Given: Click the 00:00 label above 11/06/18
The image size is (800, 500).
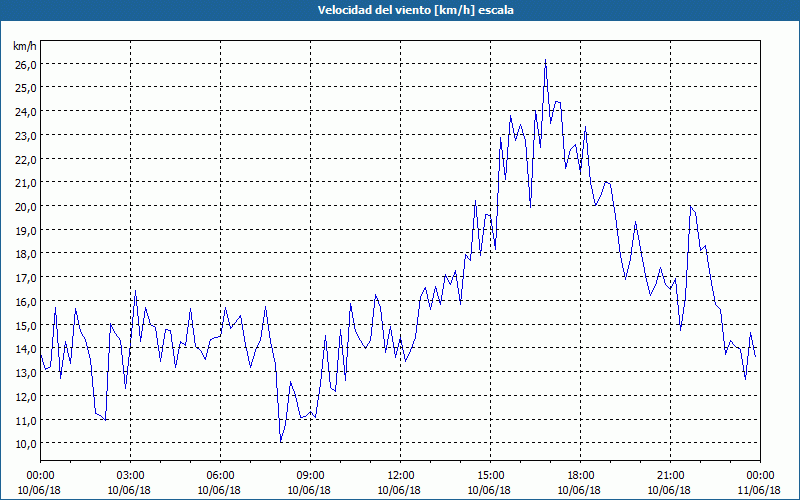Looking at the screenshot, I should pyautogui.click(x=760, y=476).
